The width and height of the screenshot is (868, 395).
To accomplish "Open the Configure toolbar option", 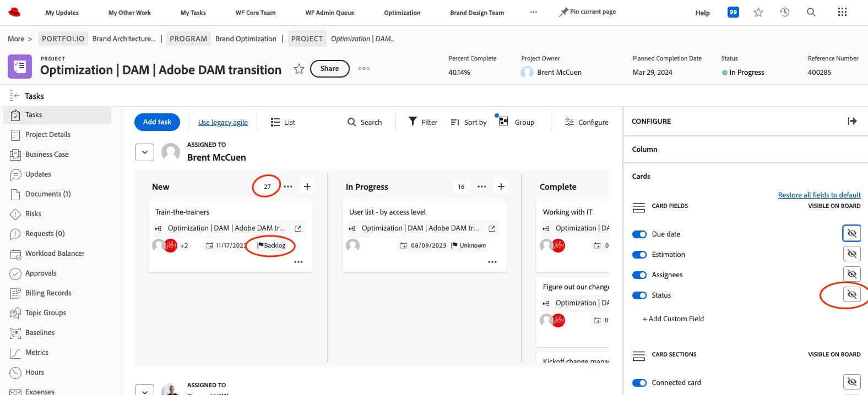I will [x=587, y=122].
